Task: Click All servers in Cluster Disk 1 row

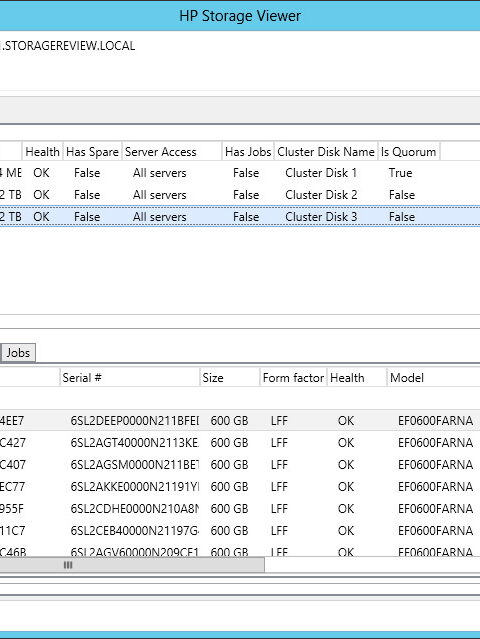Action: (160, 173)
